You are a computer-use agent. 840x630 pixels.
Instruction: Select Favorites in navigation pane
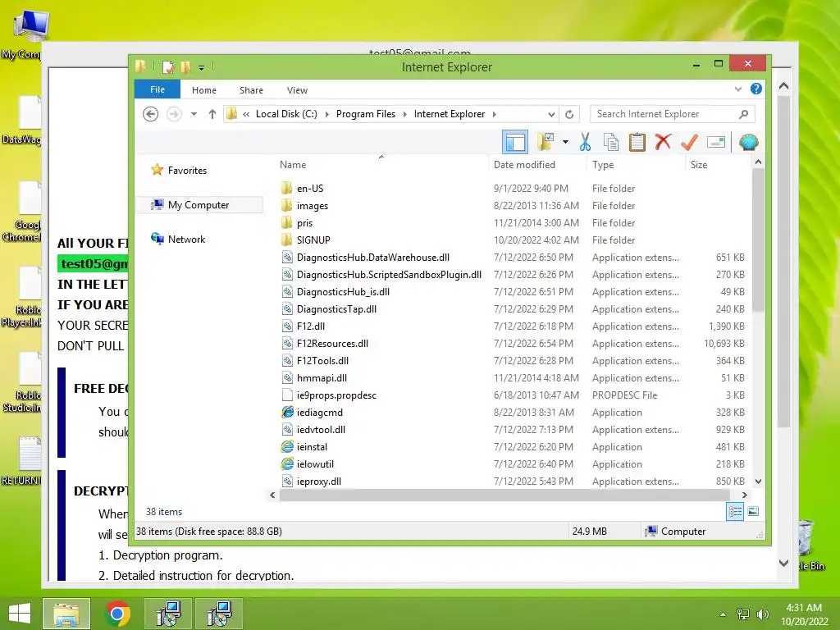[187, 171]
